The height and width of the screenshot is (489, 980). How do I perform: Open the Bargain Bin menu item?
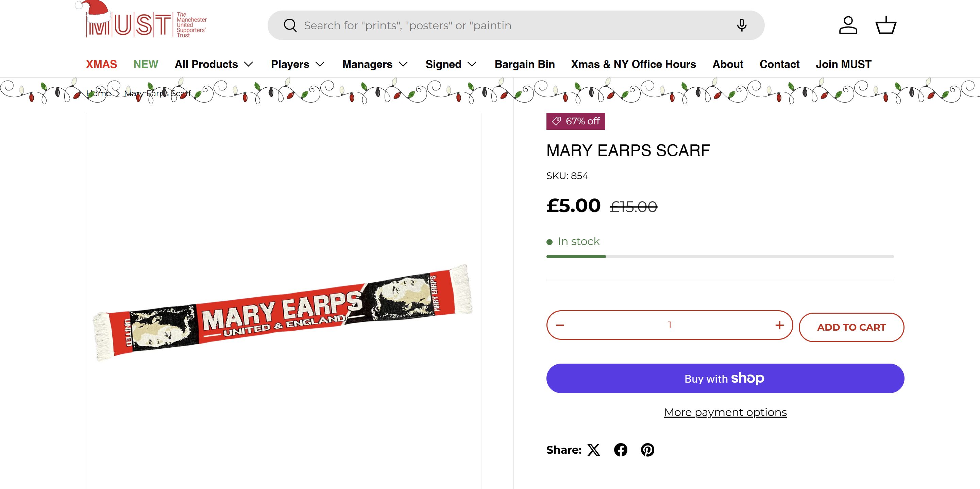tap(525, 64)
